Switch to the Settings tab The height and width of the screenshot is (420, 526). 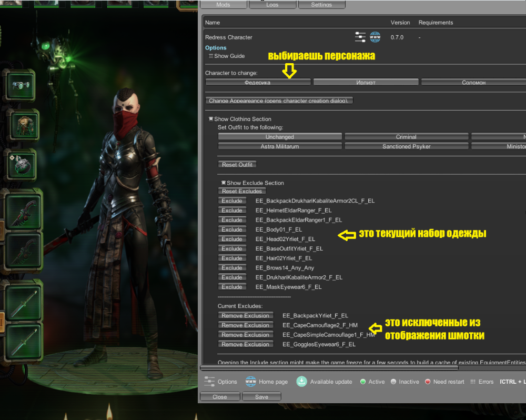pos(321,5)
